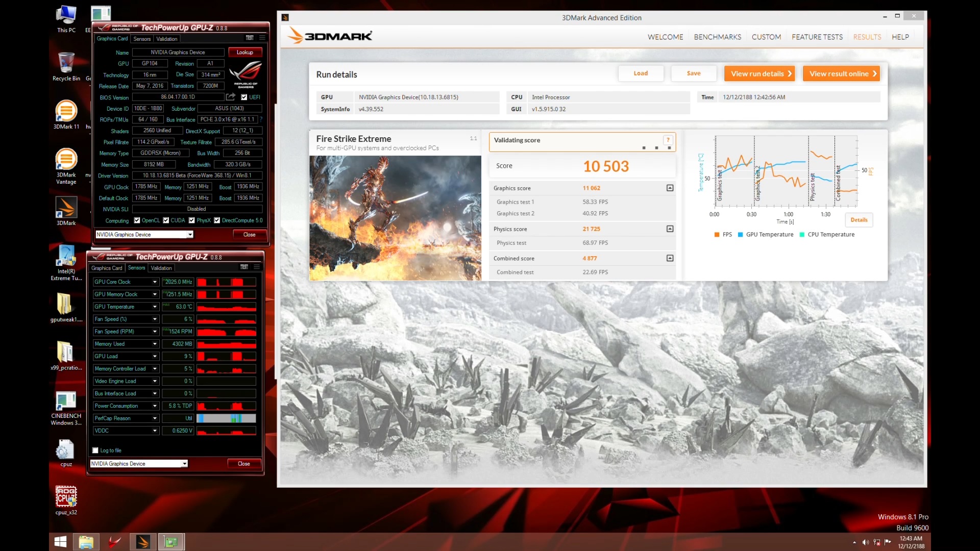Click the ROG red icon in taskbar
980x551 pixels.
(115, 542)
